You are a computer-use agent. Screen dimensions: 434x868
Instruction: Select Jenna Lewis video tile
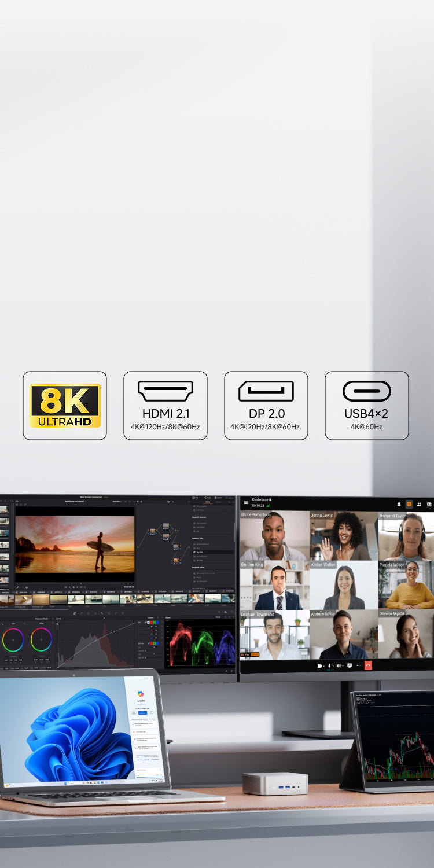pyautogui.click(x=344, y=536)
